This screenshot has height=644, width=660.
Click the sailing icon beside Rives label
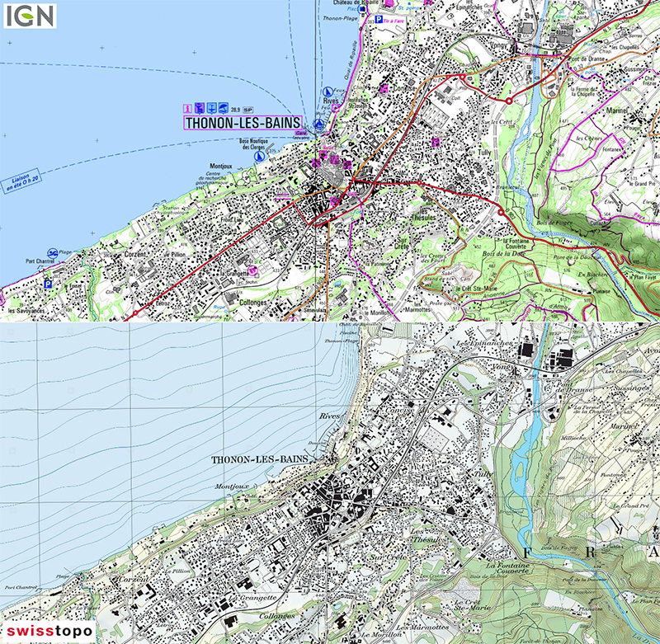(x=328, y=91)
